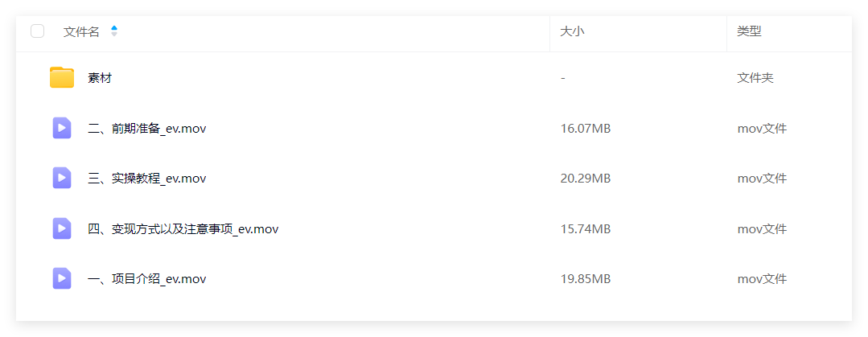Click video icon for 一、项目介绍_ev.mov
This screenshot has height=337, width=868.
click(x=61, y=278)
